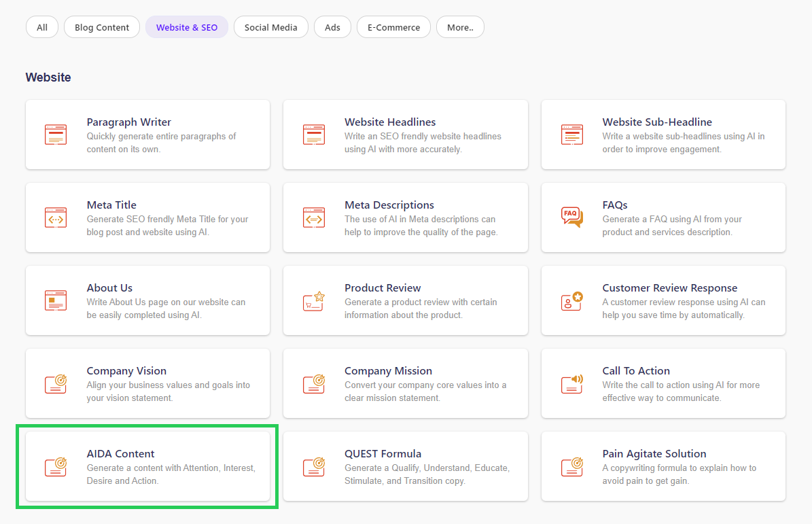Click the Paragraph Writer icon
This screenshot has width=812, height=524.
pos(56,135)
